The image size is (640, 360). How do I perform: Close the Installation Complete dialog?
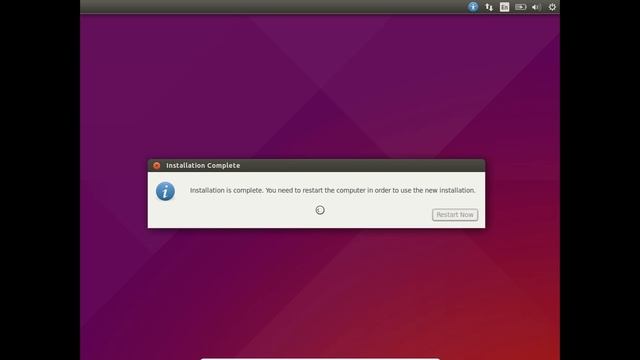tap(157, 165)
